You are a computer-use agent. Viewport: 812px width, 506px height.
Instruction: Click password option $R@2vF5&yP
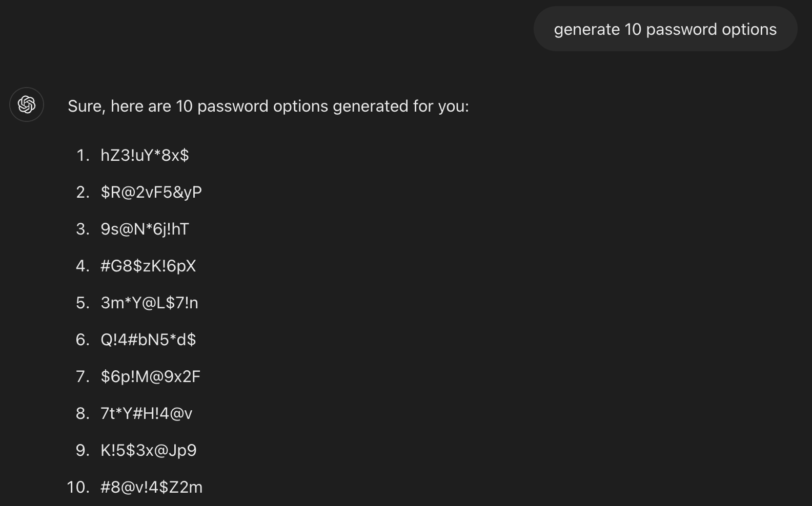pos(151,192)
